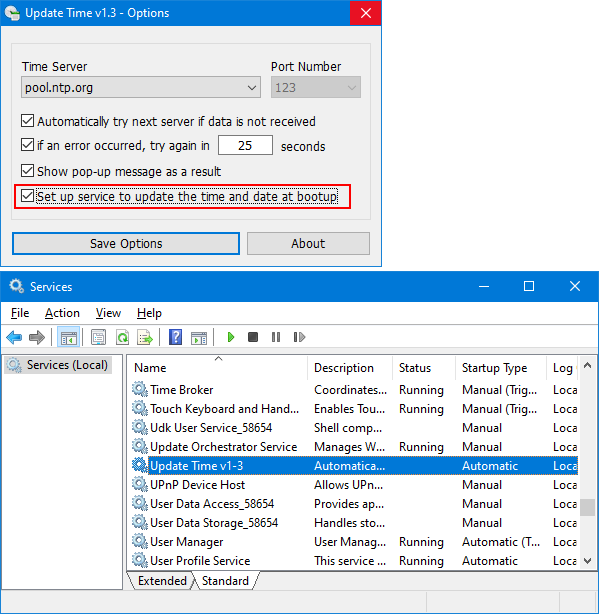This screenshot has height=614, width=599.
Task: Switch to the Extended tab
Action: tap(162, 581)
